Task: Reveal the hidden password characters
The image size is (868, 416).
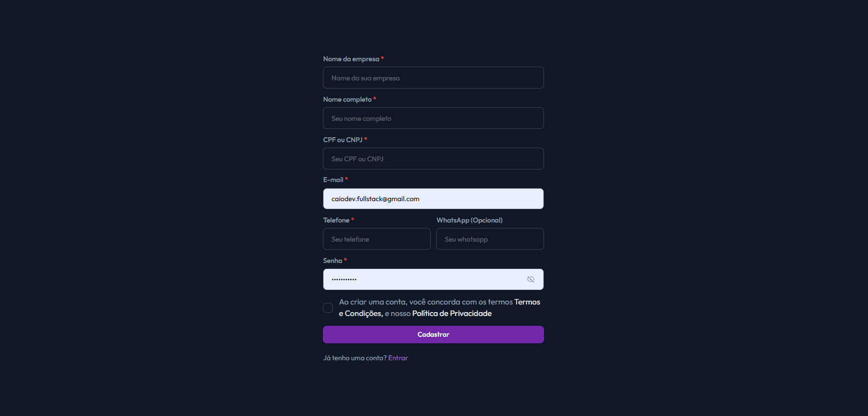Action: tap(530, 279)
